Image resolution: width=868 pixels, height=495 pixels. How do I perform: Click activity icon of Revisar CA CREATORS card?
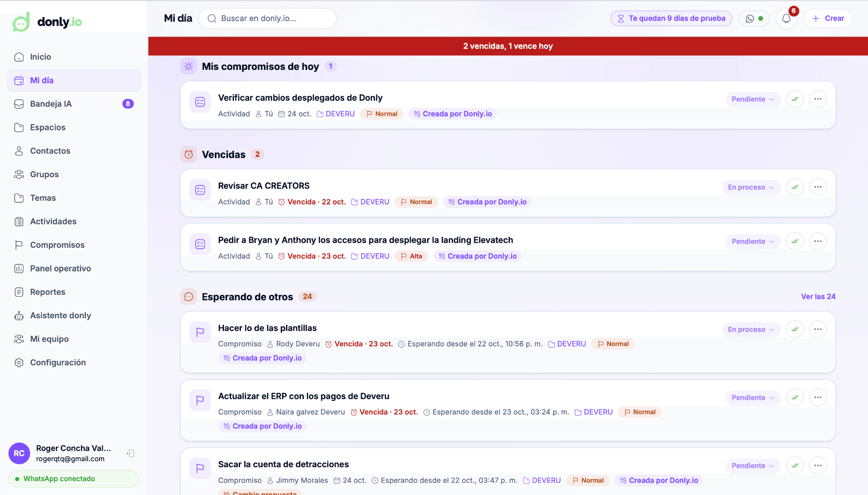click(x=200, y=190)
